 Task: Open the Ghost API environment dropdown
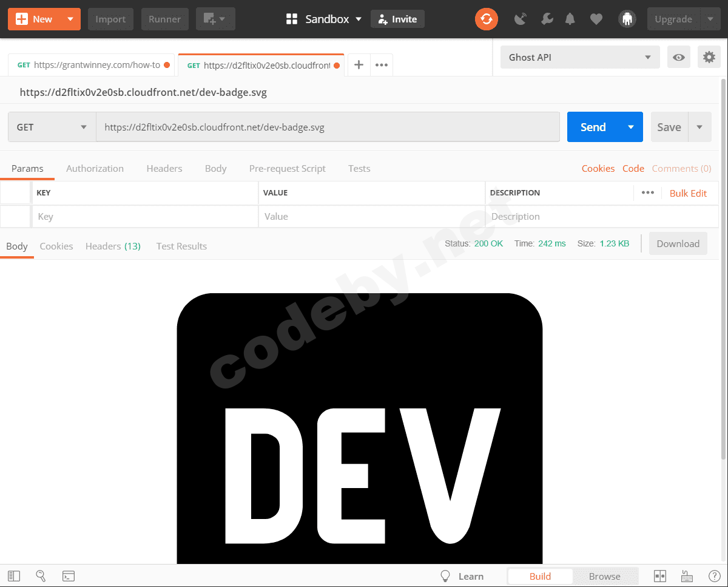click(580, 58)
